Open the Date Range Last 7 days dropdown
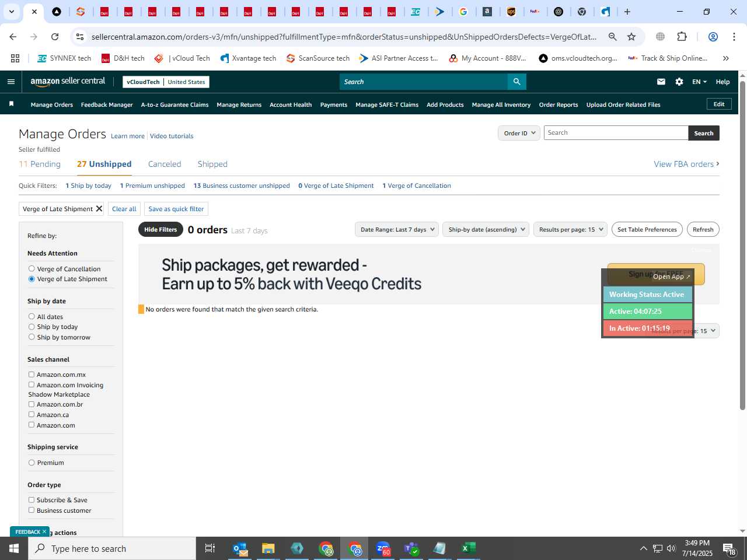Screen dimensions: 747x560 [397, 229]
